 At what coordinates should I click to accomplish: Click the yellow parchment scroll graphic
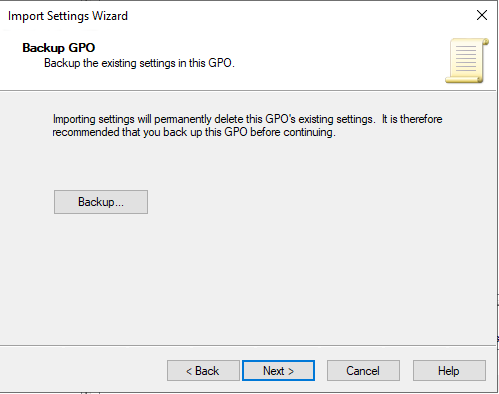(x=467, y=60)
